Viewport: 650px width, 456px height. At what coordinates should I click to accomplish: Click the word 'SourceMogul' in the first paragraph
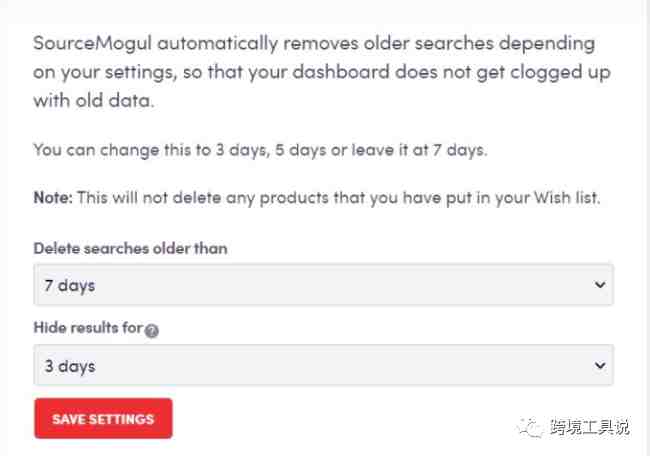92,44
